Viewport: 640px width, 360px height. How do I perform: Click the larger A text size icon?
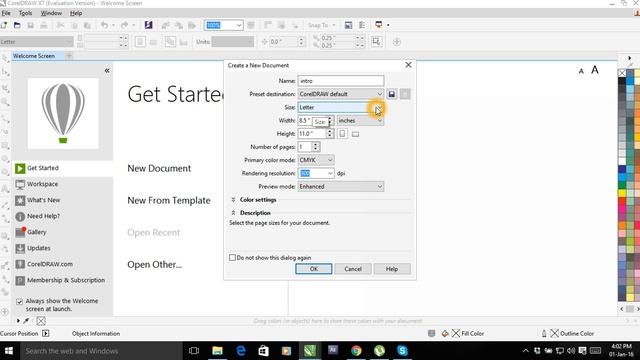coord(595,70)
